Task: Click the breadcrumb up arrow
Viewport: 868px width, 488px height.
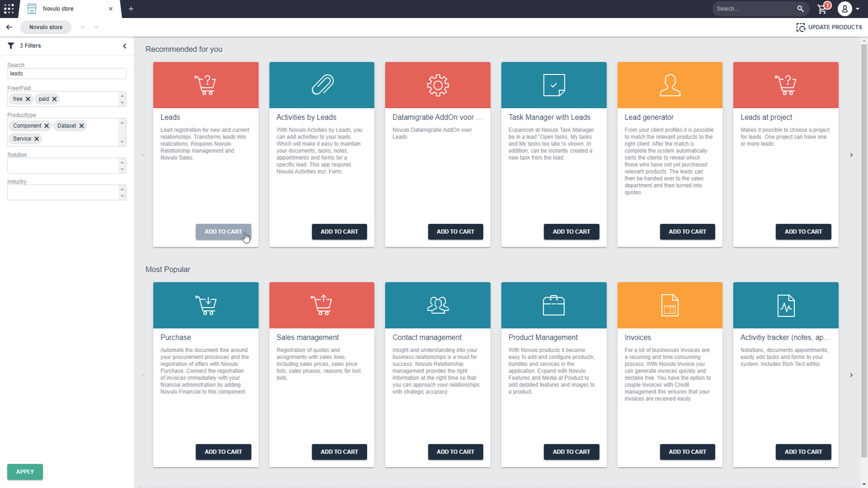Action: pos(82,27)
